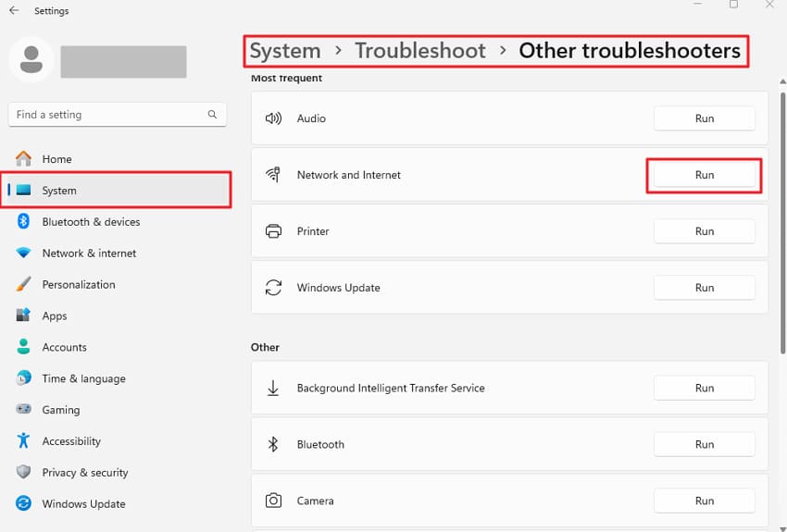Click the System monitor icon in sidebar

point(23,190)
